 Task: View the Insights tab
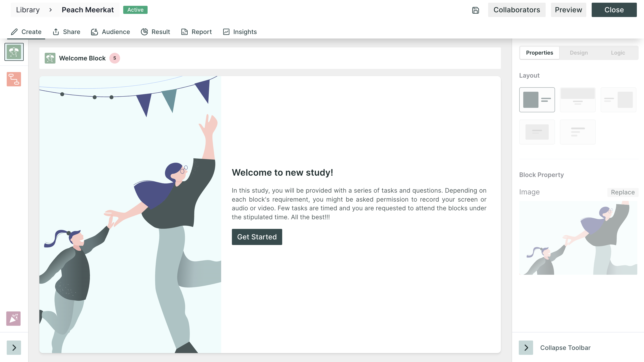240,32
